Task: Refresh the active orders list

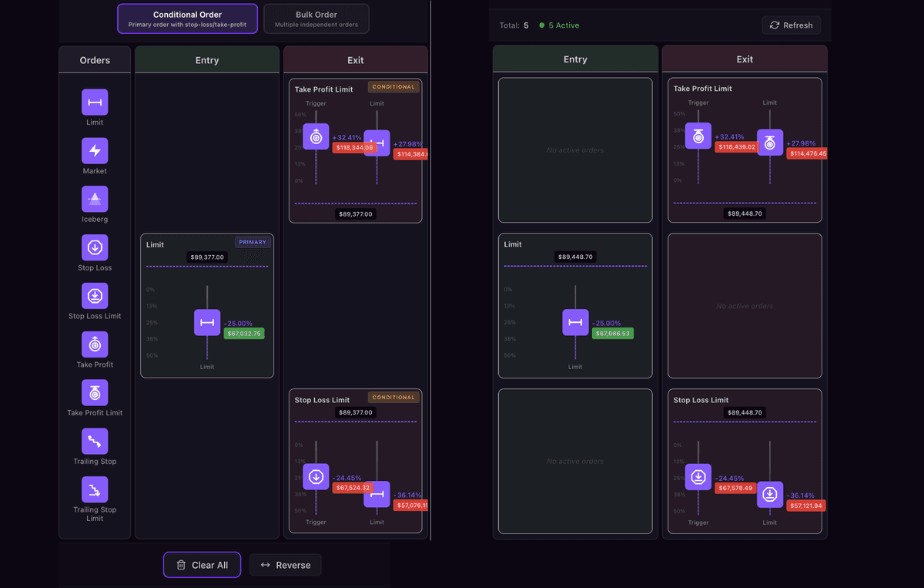Action: [x=791, y=25]
